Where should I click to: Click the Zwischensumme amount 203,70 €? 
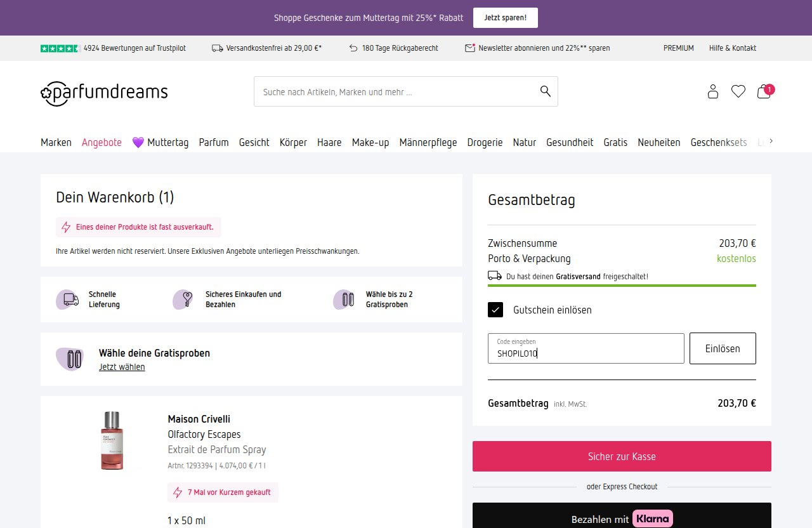coord(737,243)
